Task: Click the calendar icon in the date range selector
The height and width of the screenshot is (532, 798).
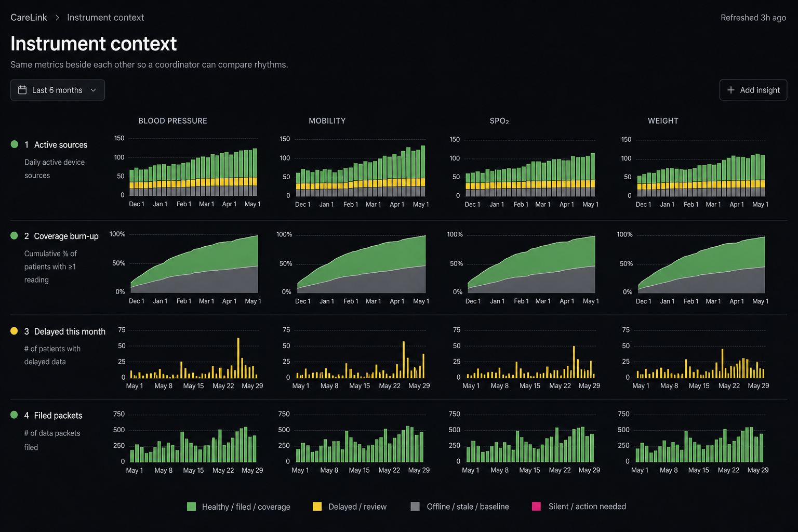Action: [x=22, y=90]
